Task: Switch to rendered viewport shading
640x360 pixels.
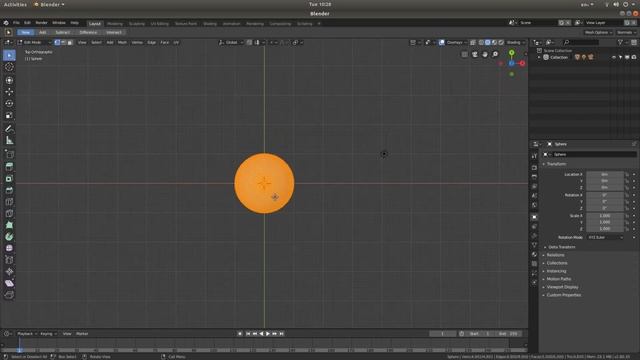Action: pyautogui.click(x=501, y=42)
